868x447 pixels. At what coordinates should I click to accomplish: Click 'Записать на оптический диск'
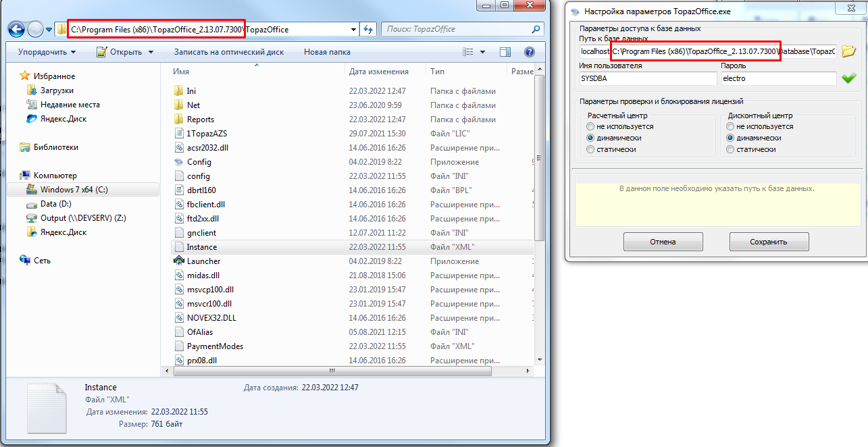229,52
